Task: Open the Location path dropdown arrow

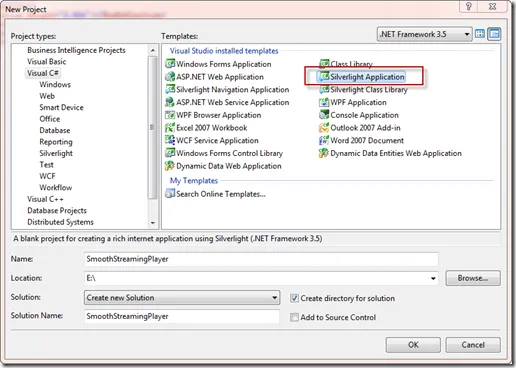Action: tap(433, 278)
